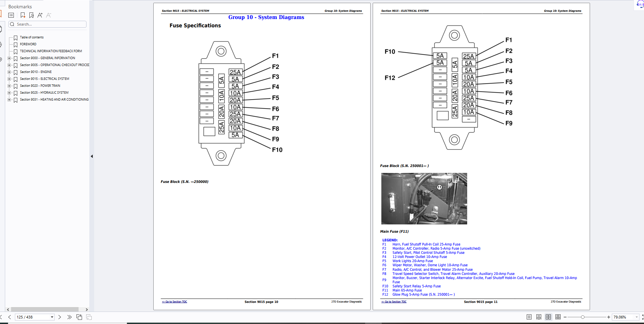Select continuous facing pages view mode
This screenshot has height=324, width=644.
[x=558, y=317]
